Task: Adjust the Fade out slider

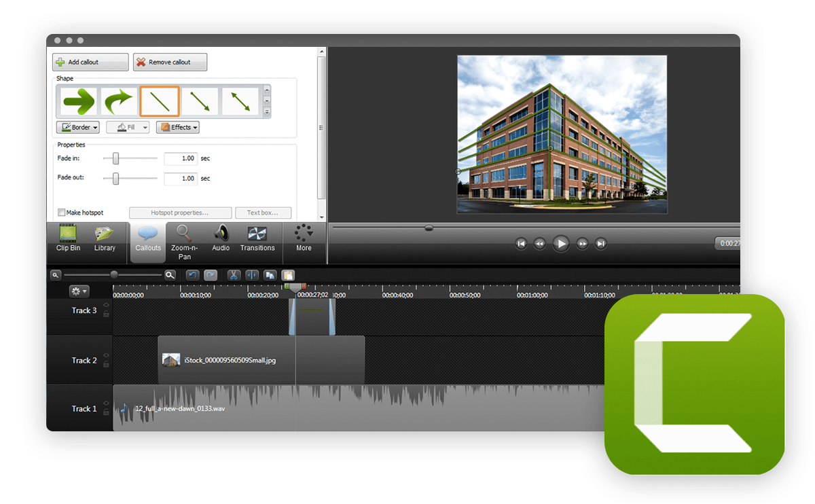Action: (115, 179)
